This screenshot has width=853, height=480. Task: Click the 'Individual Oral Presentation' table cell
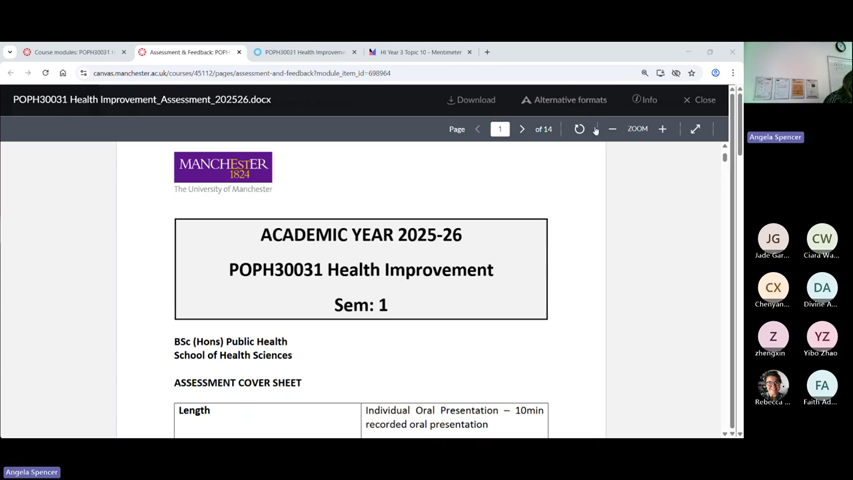[x=455, y=420]
